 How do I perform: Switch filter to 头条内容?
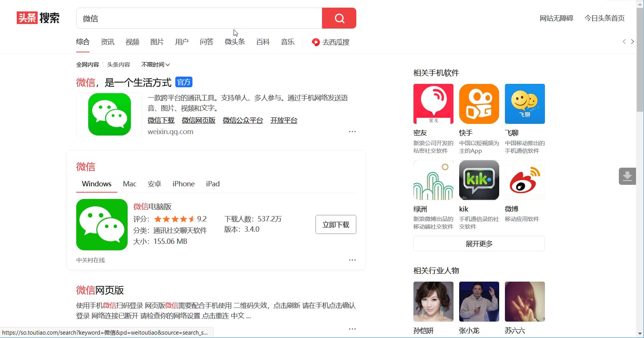[119, 65]
